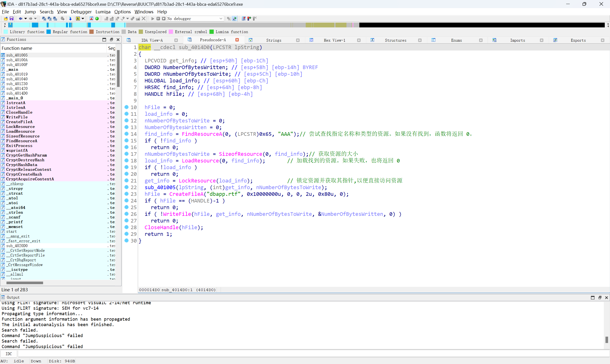Click the Library function color swatch
The image size is (610, 364).
pyautogui.click(x=6, y=32)
